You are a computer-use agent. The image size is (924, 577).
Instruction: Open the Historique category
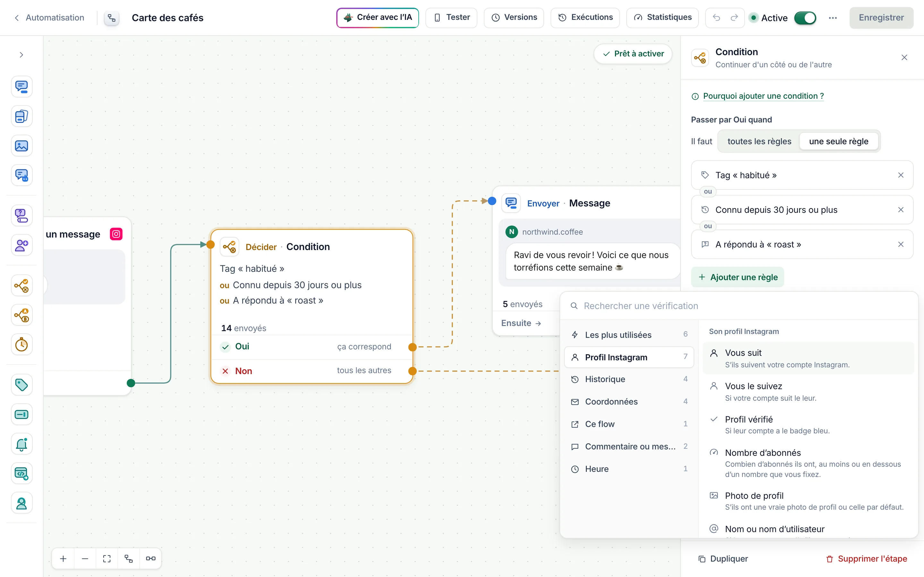(629, 379)
